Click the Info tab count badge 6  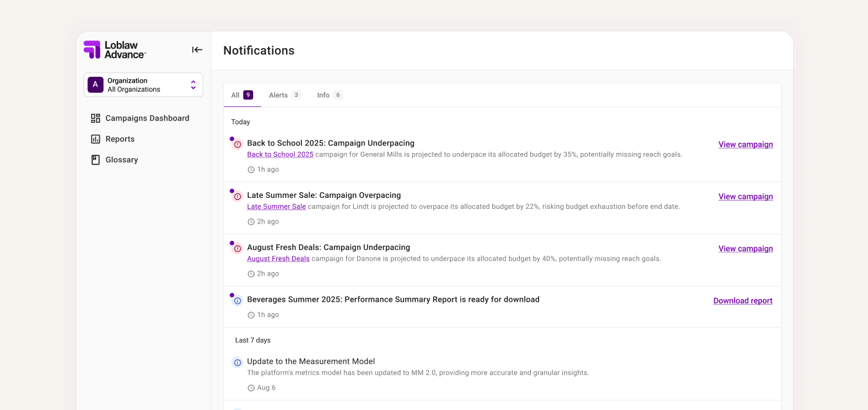[x=338, y=95]
